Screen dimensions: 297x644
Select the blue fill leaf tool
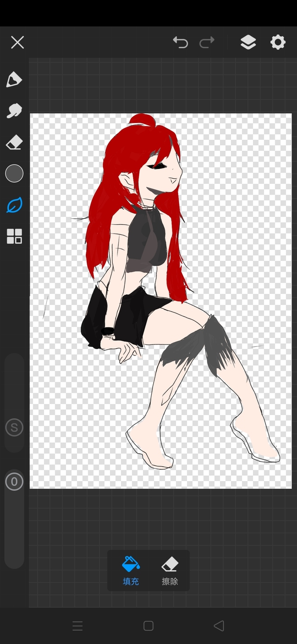14,205
